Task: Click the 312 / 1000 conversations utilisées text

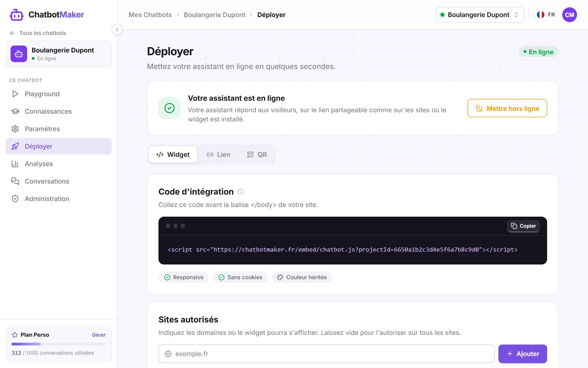Action: click(53, 353)
